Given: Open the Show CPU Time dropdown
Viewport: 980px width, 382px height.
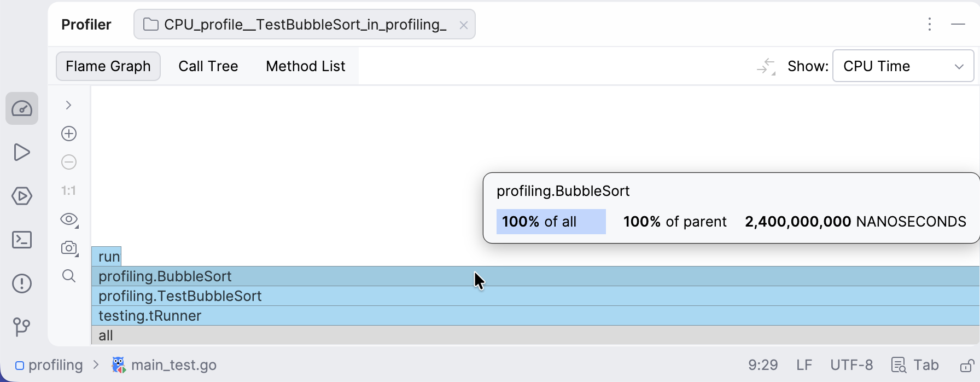Looking at the screenshot, I should tap(903, 66).
